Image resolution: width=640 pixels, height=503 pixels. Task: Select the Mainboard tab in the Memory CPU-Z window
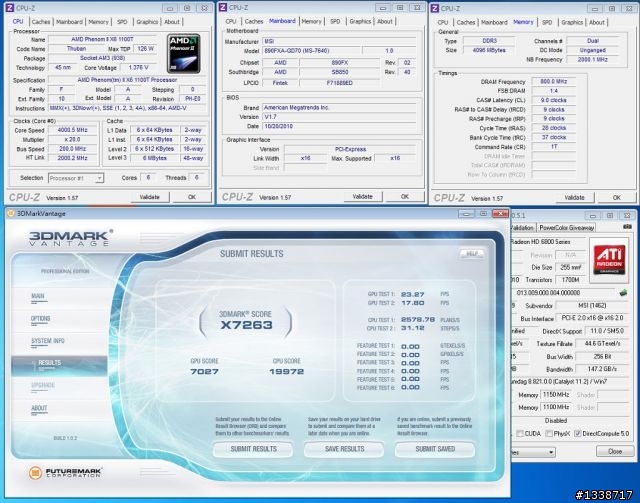[494, 22]
